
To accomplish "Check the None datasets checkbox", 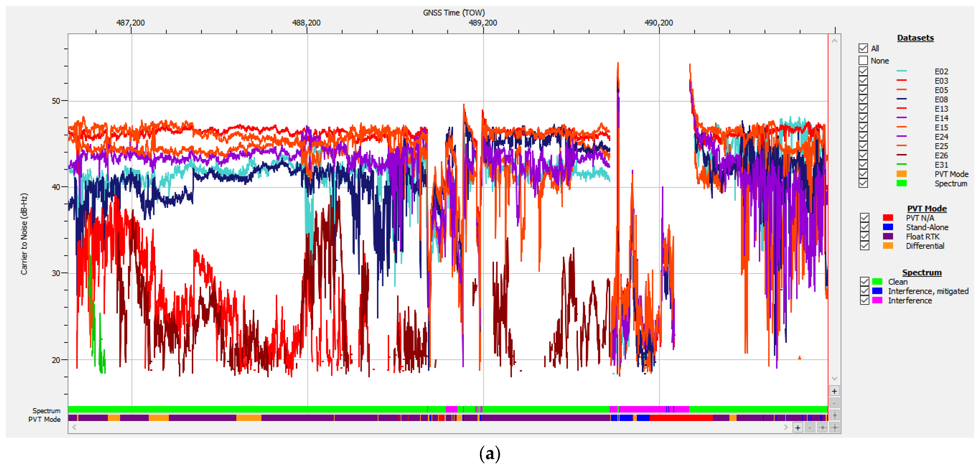I will (x=863, y=61).
